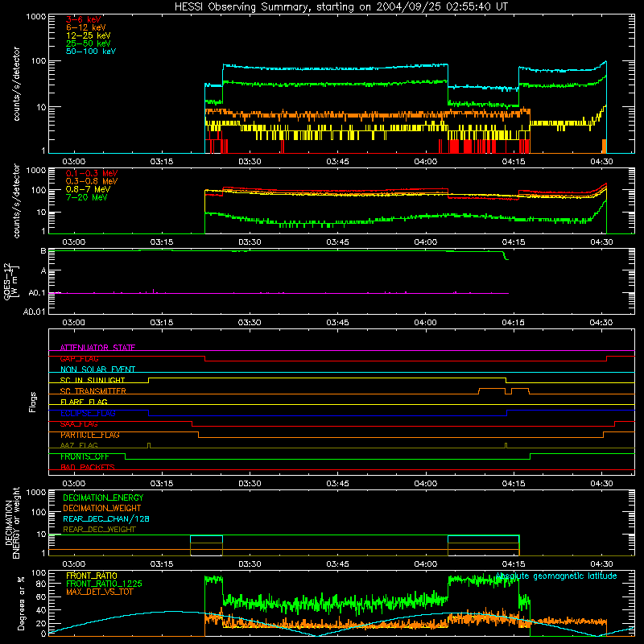This screenshot has height=644, width=644.
Task: Click the Flags panel axis label
Action: point(32,402)
